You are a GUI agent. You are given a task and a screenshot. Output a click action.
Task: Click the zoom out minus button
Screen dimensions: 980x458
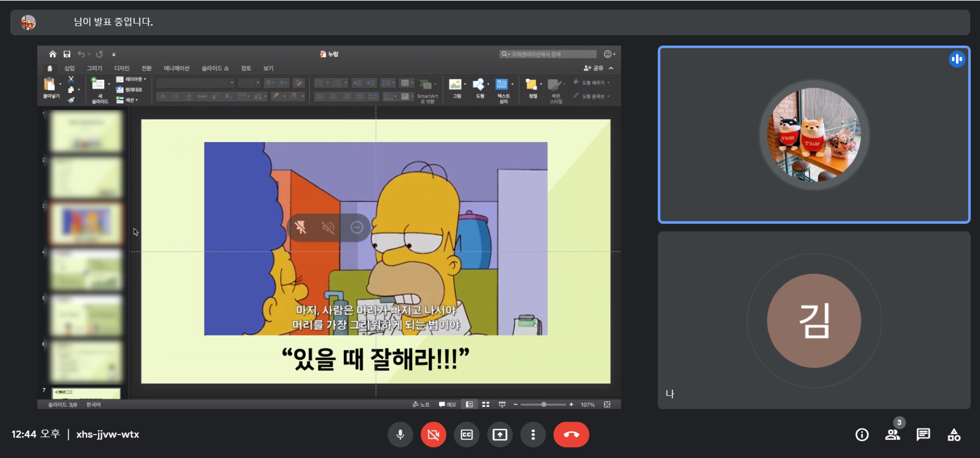(515, 405)
